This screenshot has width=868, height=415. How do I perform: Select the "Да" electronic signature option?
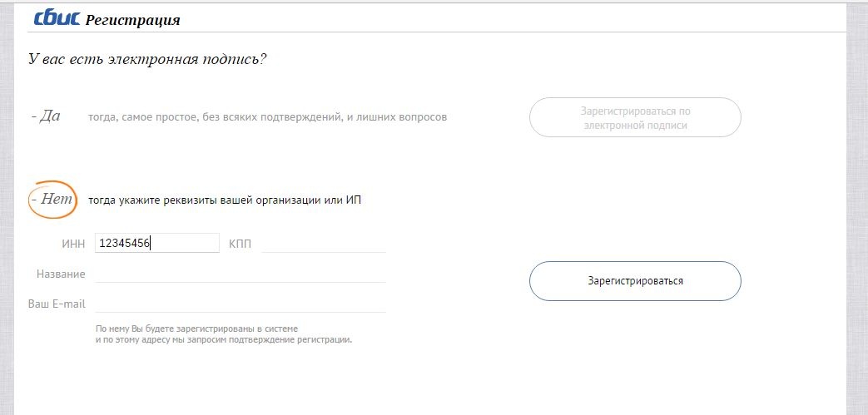point(46,116)
